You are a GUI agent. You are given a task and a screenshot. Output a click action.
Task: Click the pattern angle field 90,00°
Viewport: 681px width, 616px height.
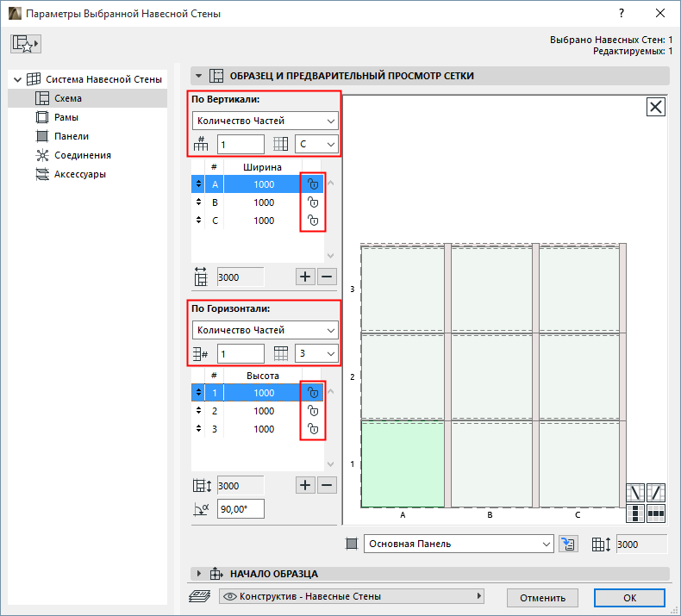tap(241, 509)
